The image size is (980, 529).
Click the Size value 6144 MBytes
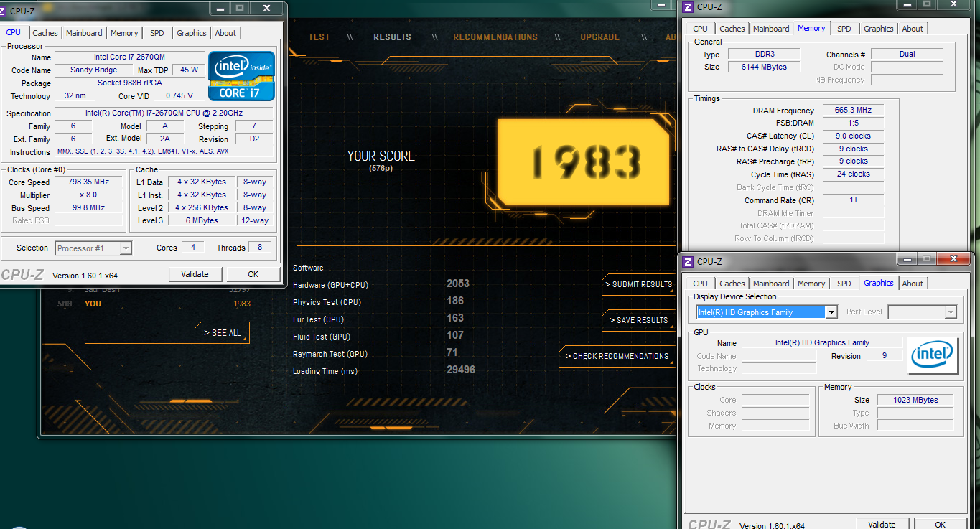(x=763, y=67)
